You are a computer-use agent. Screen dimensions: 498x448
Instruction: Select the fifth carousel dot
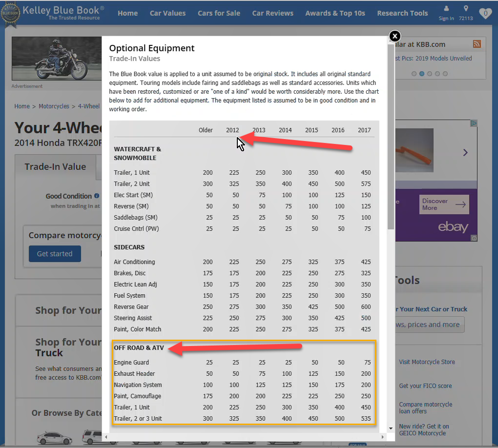point(445,74)
